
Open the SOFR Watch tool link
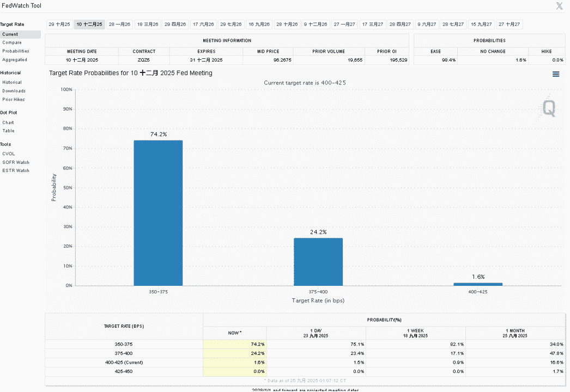click(16, 162)
